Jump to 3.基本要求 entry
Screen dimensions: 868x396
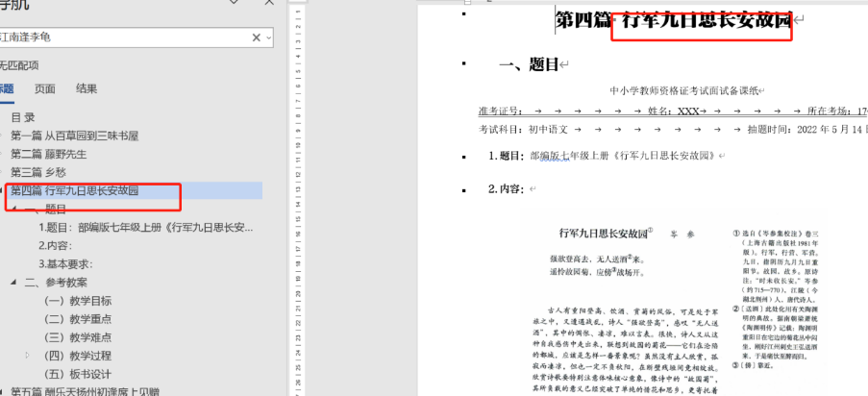tap(65, 264)
